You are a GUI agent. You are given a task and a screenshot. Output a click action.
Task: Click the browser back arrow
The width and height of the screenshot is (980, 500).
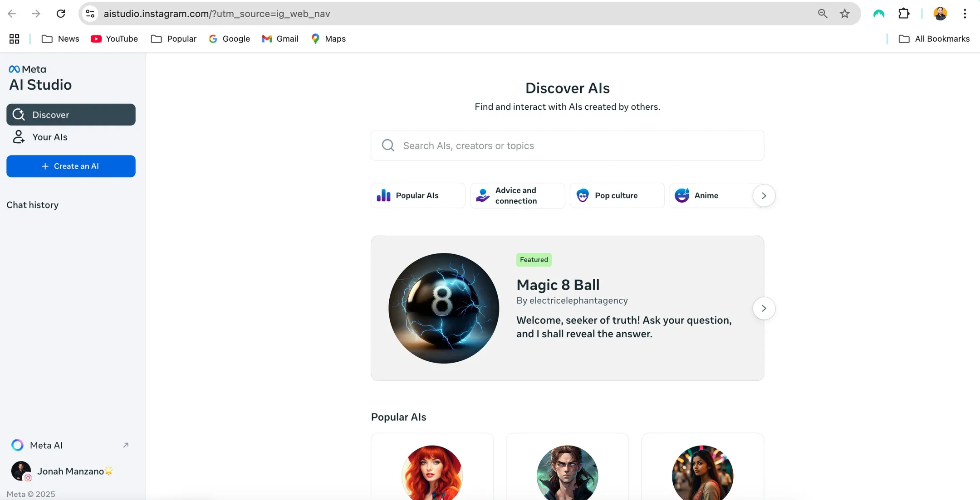click(12, 14)
